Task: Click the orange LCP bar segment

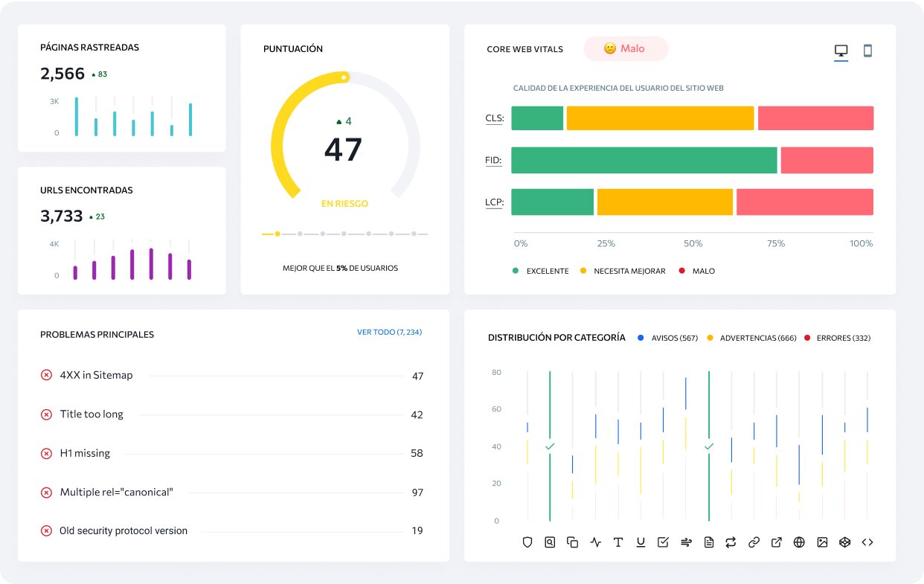Action: pyautogui.click(x=665, y=202)
